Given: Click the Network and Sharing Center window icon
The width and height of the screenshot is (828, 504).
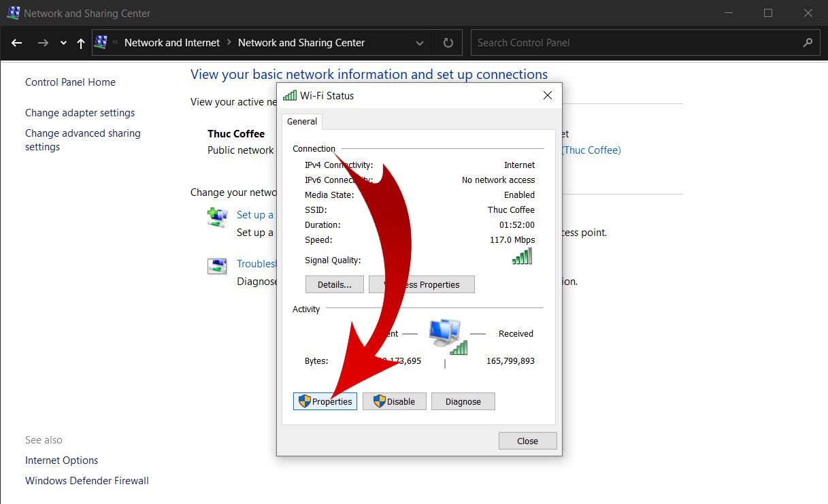Looking at the screenshot, I should pos(13,13).
